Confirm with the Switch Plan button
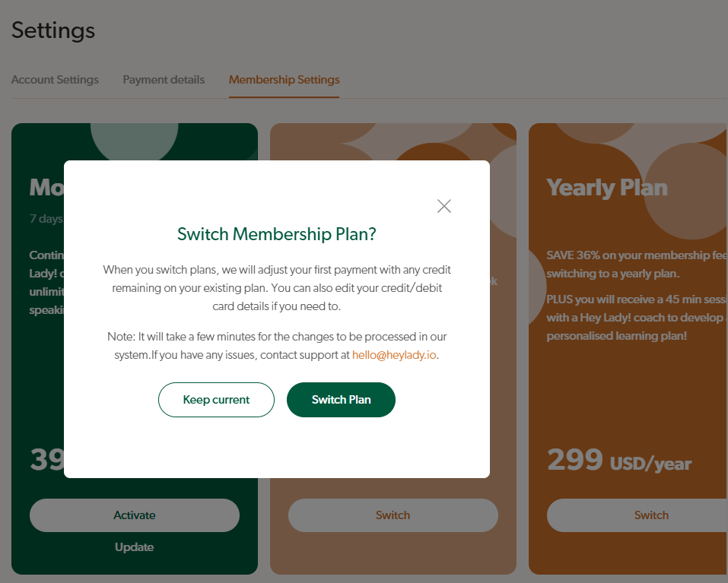Screen dimensions: 728x583 341,400
